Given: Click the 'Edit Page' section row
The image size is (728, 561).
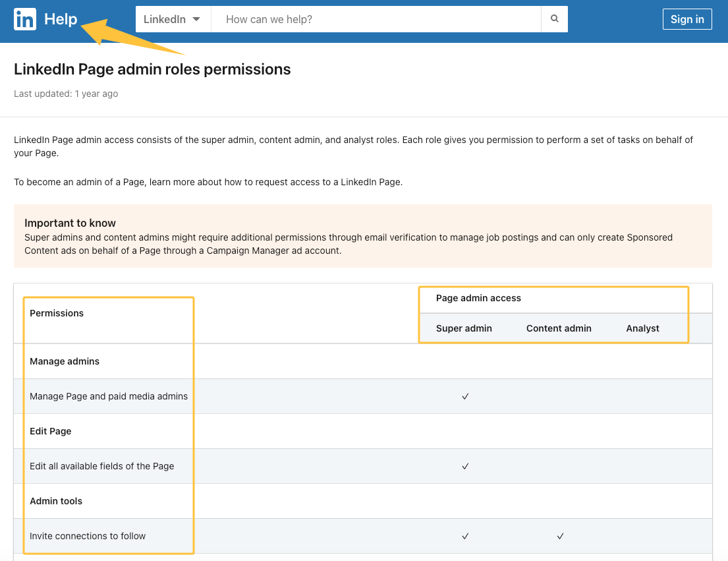Looking at the screenshot, I should [x=363, y=431].
